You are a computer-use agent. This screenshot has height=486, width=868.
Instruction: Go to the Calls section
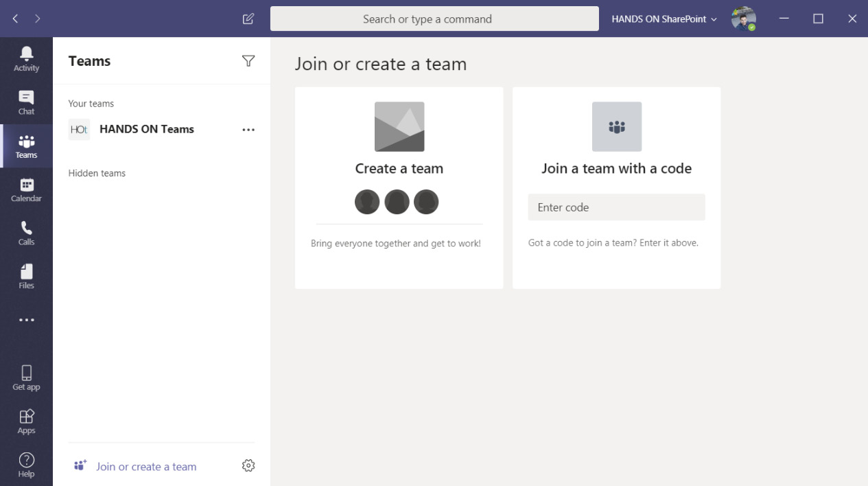[x=26, y=231]
